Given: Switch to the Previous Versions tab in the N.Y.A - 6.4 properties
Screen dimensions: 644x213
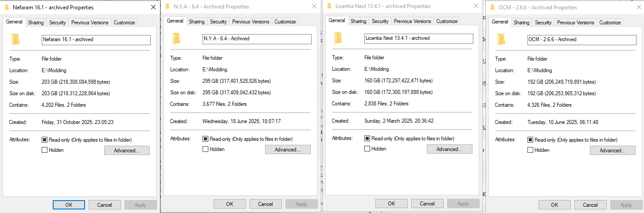Looking at the screenshot, I should coord(251,22).
